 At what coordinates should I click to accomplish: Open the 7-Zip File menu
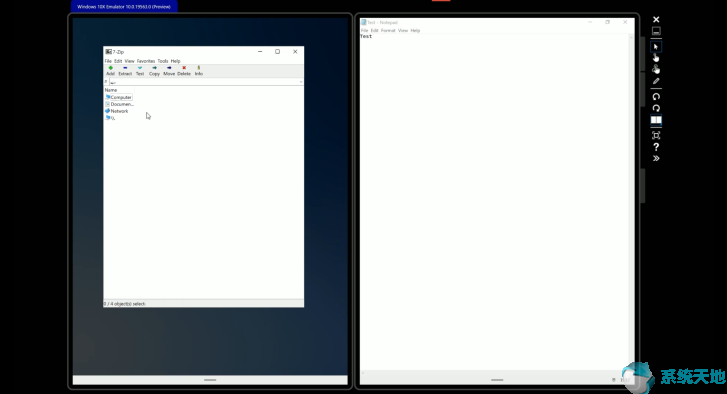pos(108,61)
